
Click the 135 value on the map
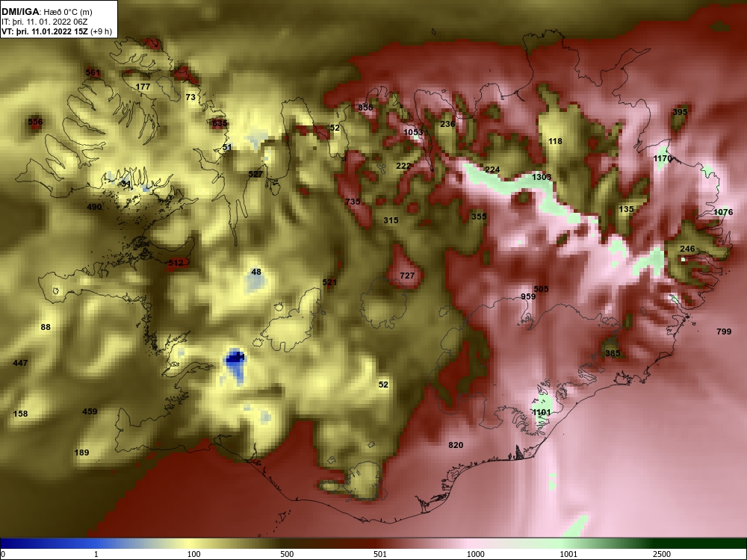tap(627, 209)
